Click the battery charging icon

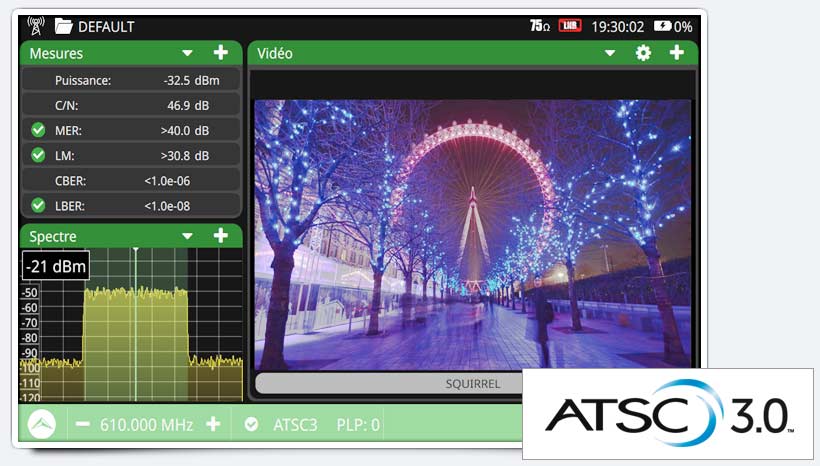(x=662, y=26)
